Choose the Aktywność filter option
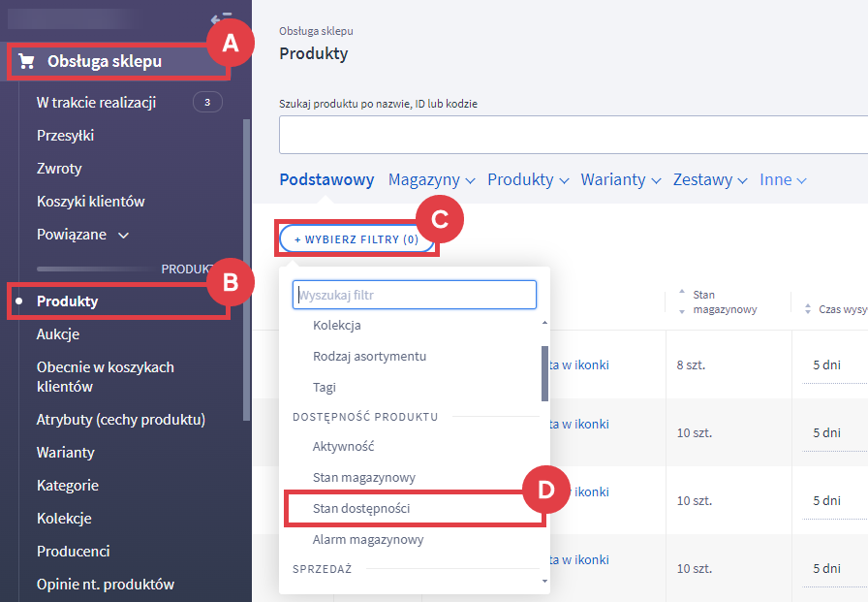This screenshot has width=868, height=602. click(343, 447)
